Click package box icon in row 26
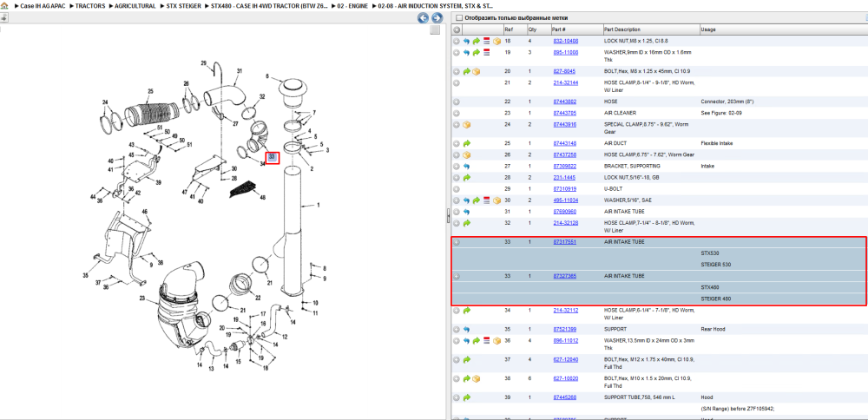The height and width of the screenshot is (420, 868). [x=466, y=155]
